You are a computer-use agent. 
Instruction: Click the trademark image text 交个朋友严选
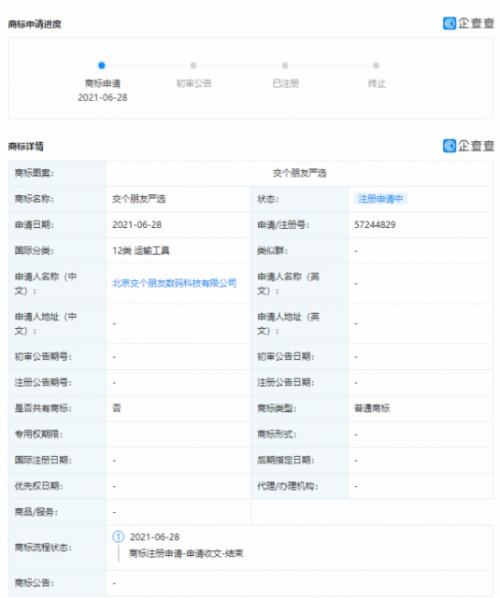click(x=299, y=173)
